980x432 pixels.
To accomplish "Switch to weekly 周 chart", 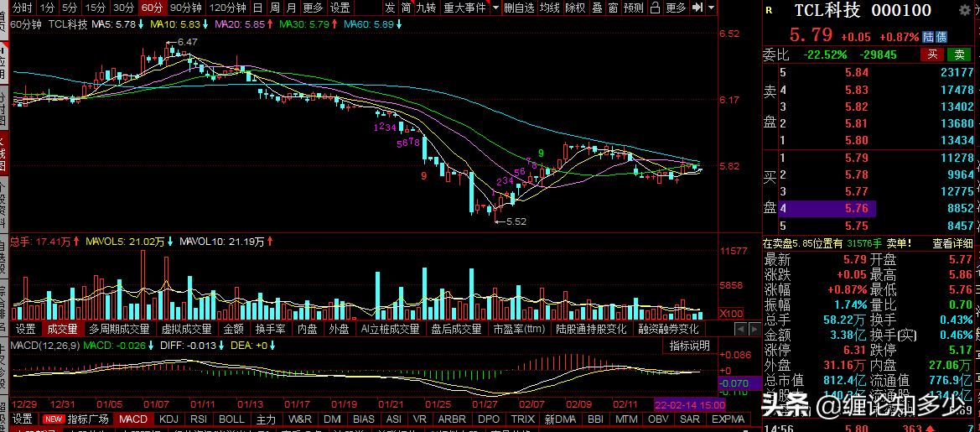I will 274,8.
